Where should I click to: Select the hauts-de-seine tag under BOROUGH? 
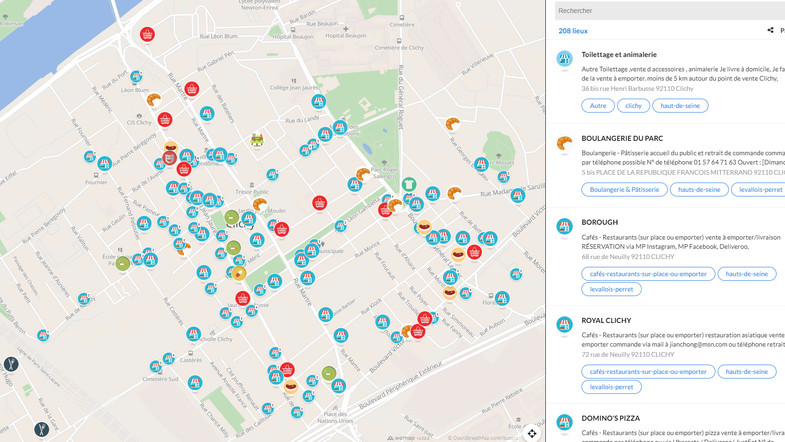746,274
